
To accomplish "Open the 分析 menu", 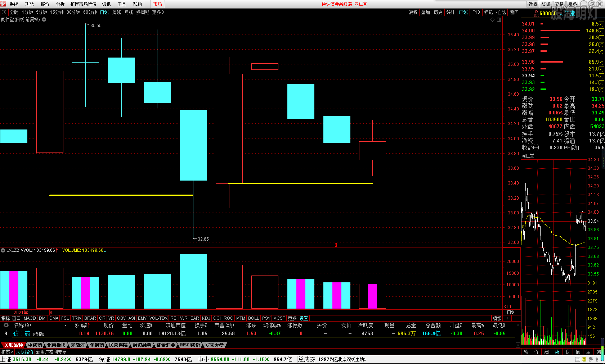I will [x=60, y=4].
